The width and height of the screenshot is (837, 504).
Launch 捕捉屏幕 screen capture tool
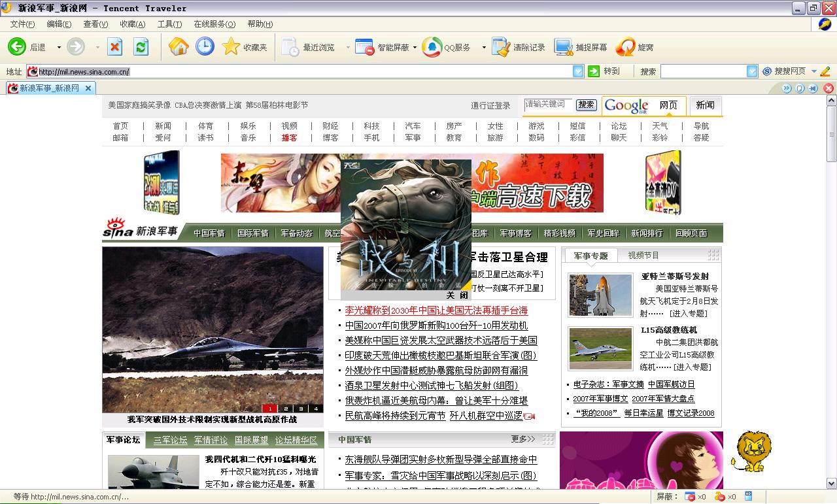point(563,47)
